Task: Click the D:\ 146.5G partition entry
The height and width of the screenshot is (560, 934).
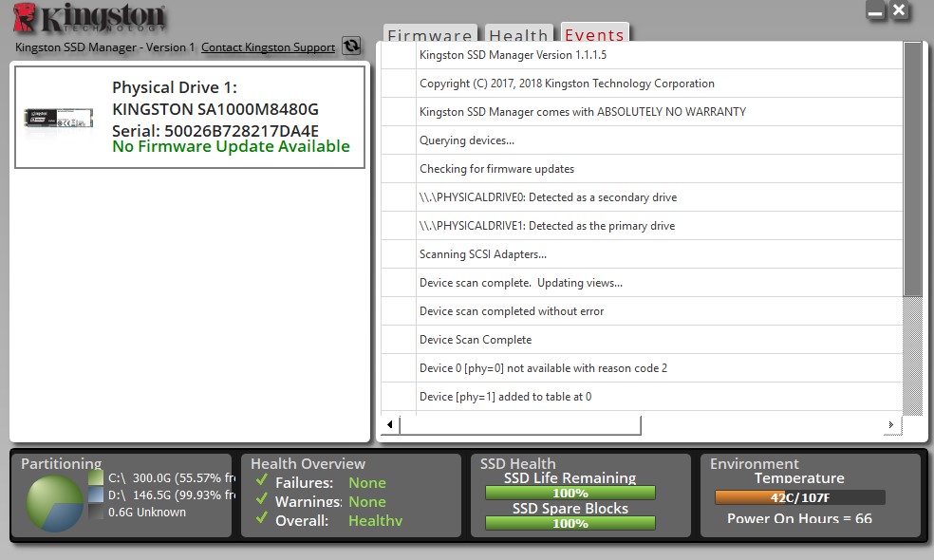Action: point(172,495)
